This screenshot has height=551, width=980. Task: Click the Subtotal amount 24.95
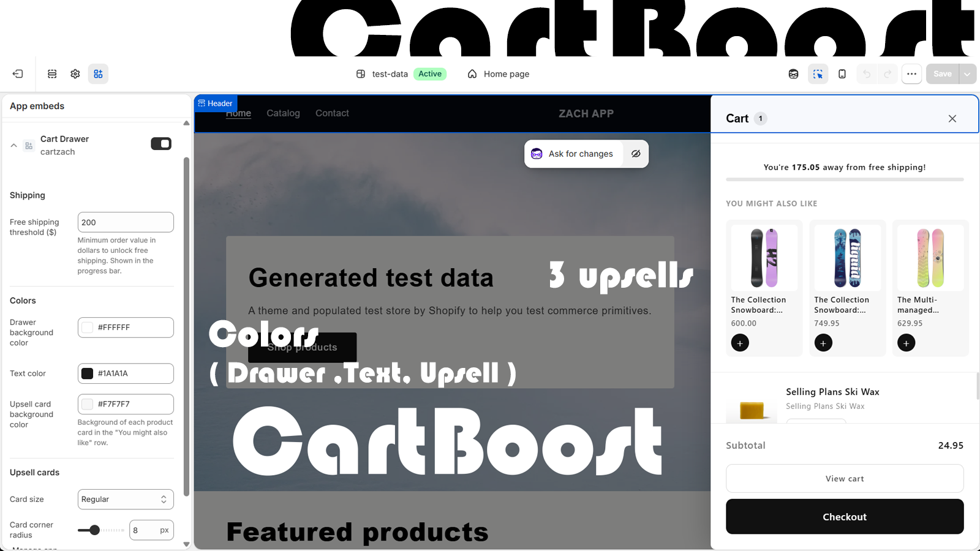point(951,446)
